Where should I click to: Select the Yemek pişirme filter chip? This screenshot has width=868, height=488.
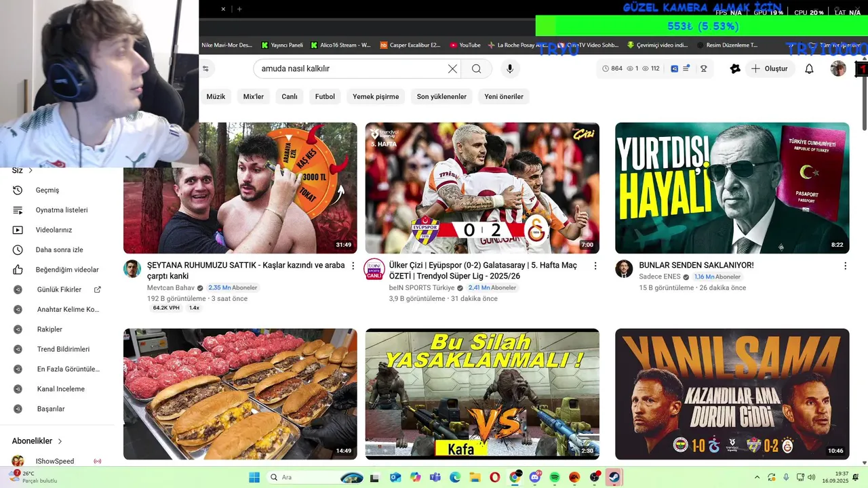[x=376, y=96]
